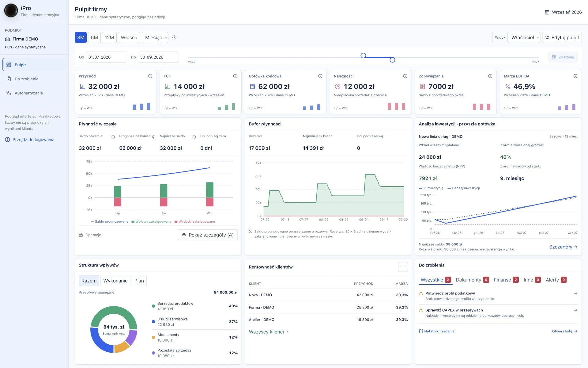Open the Miesiąc granularity dropdown

[x=155, y=37]
